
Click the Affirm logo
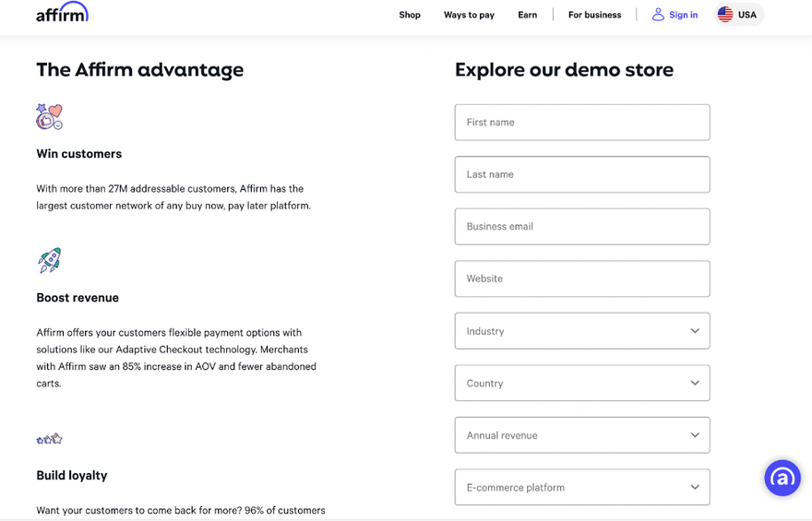(62, 12)
